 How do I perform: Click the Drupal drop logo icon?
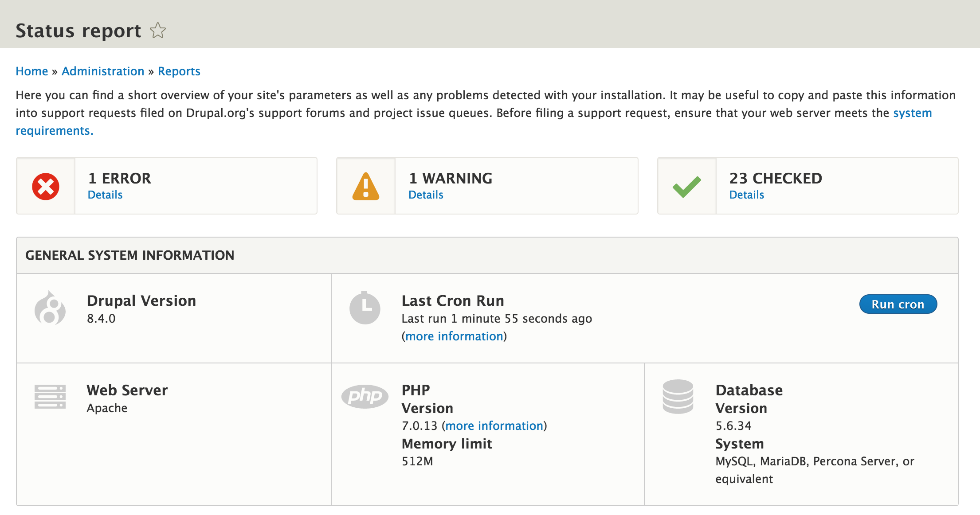tap(50, 308)
